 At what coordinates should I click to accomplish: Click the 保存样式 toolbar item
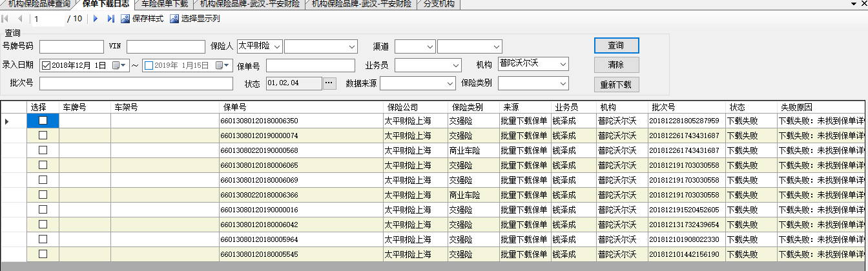143,19
